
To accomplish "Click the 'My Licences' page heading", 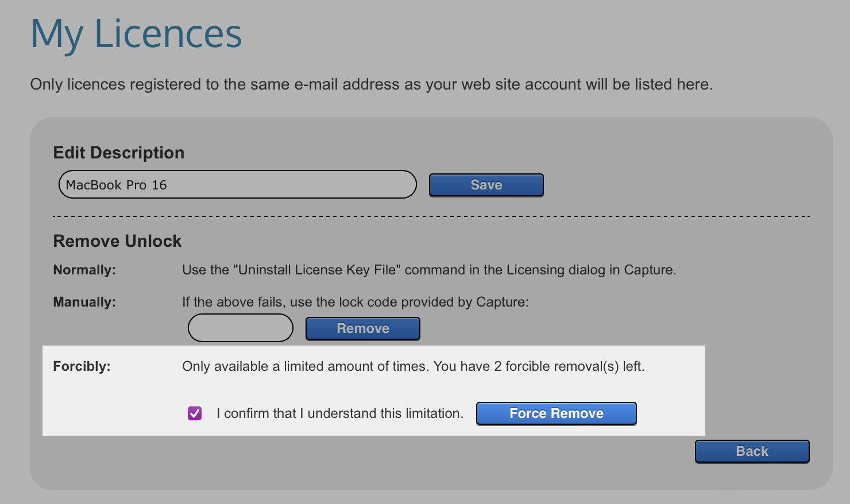I will tap(136, 34).
